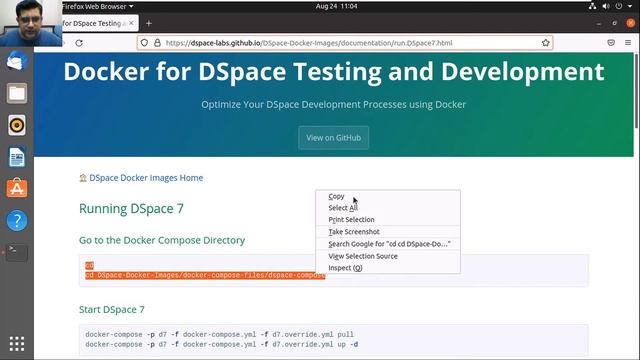Screen dimensions: 640x360
Task: Reload the current page
Action: click(x=79, y=43)
